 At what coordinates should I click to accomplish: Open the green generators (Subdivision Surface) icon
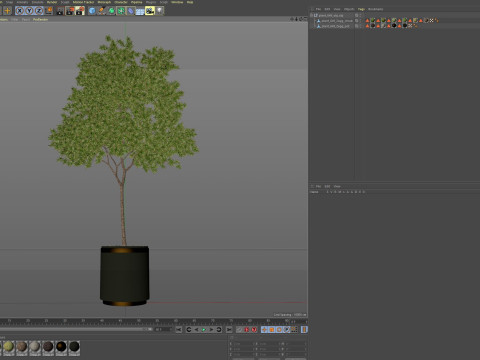pos(112,11)
